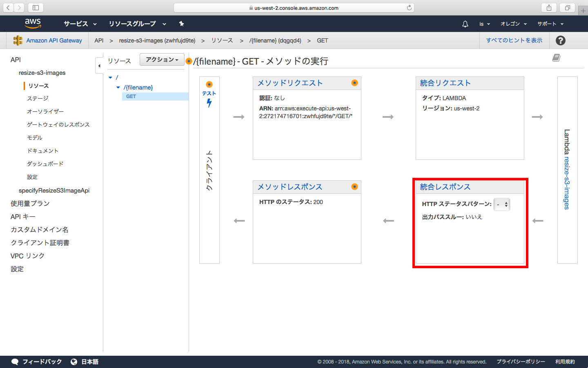Screen dimensions: 588x368
Task: Open the オレゴン region dropdown
Action: (x=514, y=24)
